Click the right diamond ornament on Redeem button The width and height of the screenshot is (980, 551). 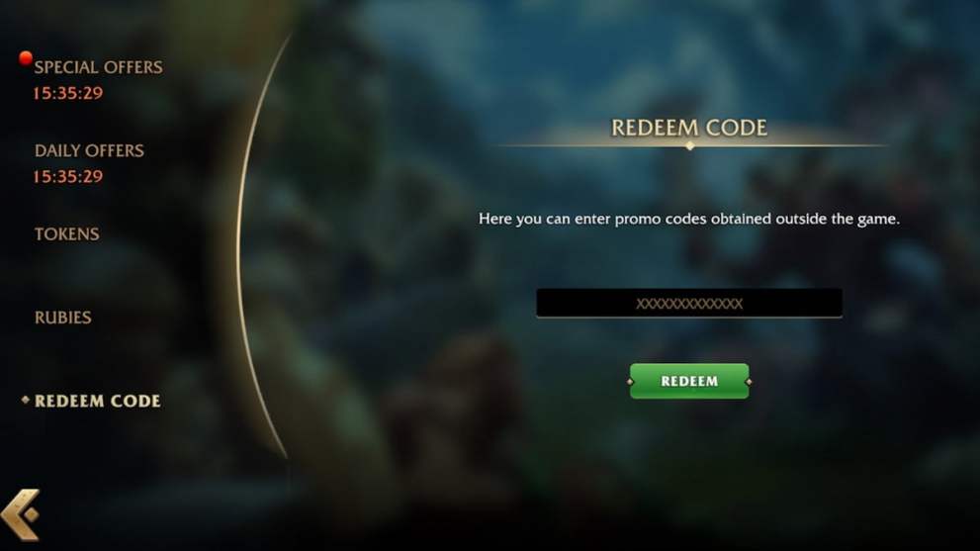[749, 382]
